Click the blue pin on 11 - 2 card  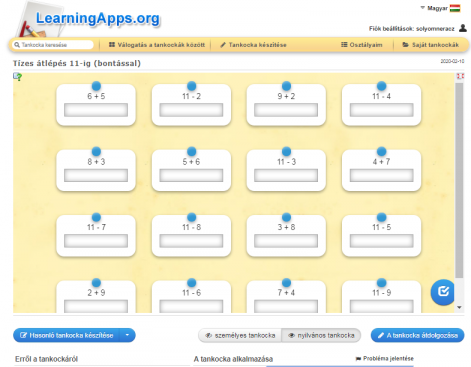191,86
